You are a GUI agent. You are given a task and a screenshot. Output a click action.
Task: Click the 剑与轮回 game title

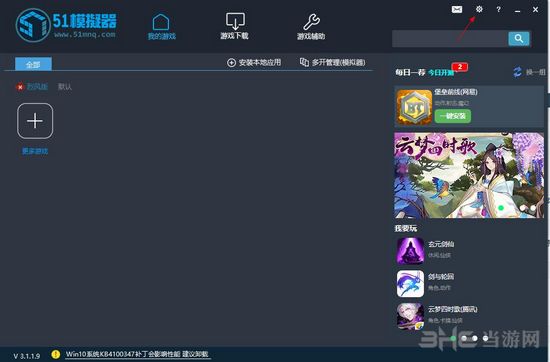pyautogui.click(x=441, y=277)
